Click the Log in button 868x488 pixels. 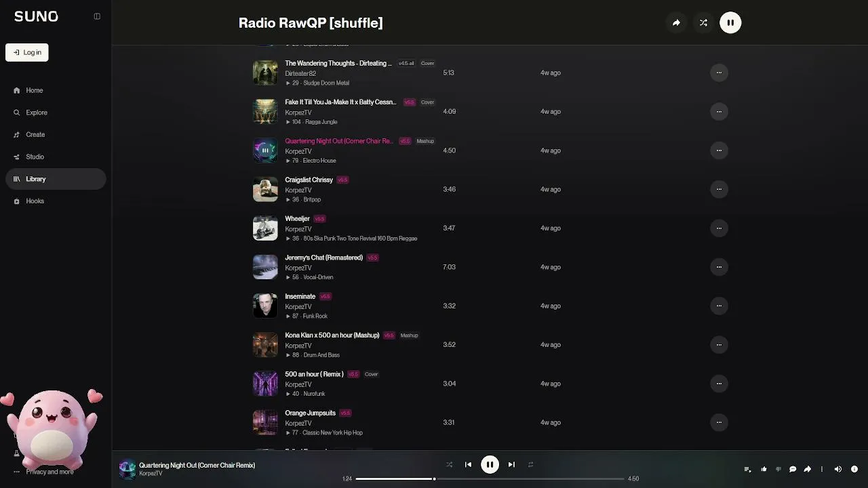(x=27, y=52)
